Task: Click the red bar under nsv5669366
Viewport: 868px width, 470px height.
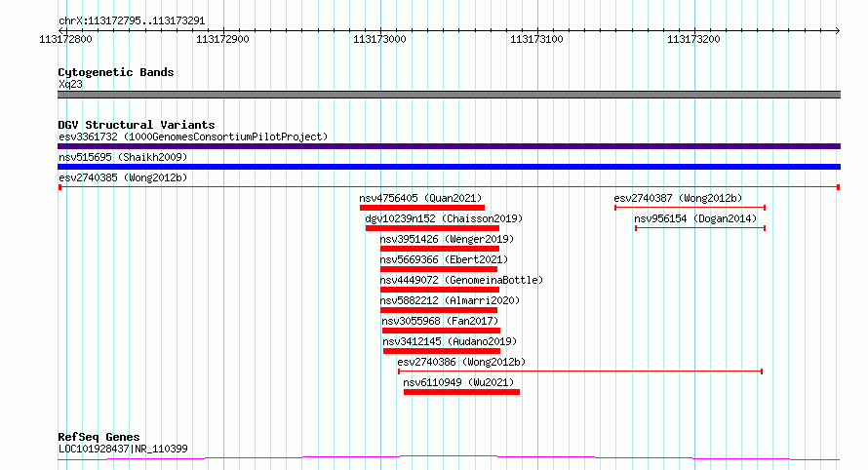Action: pos(439,269)
